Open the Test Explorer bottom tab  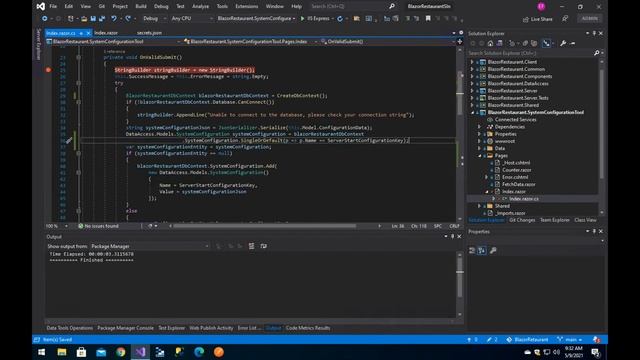(x=171, y=328)
